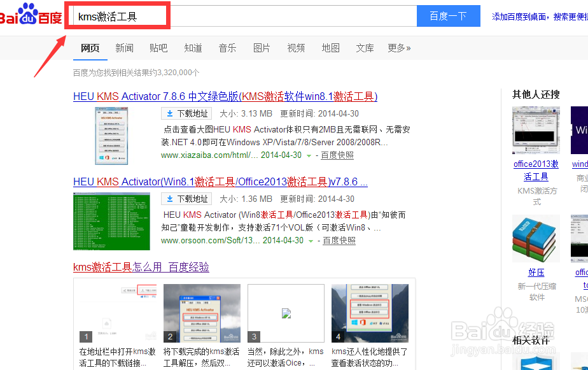This screenshot has height=370, width=588.
Task: Switch to the 视频 tab
Action: click(295, 47)
